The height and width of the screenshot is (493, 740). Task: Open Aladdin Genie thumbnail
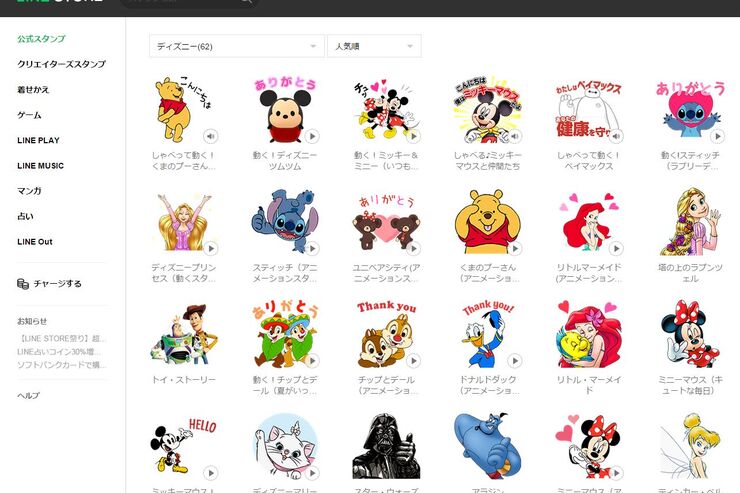(x=488, y=446)
